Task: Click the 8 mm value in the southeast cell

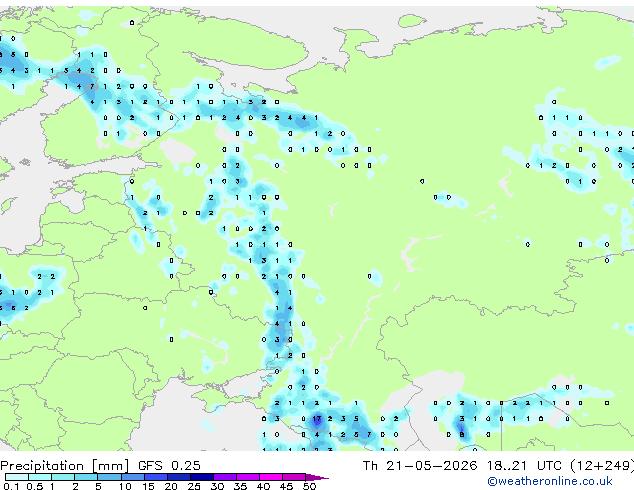Action: [462, 435]
